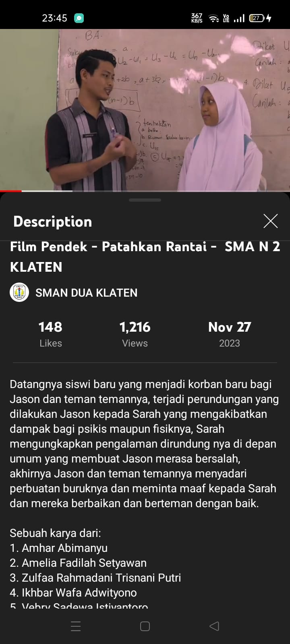Viewport: 290px width, 644px height.
Task: Tap the synopsis paragraph about Jason and Sarah
Action: coord(144,444)
